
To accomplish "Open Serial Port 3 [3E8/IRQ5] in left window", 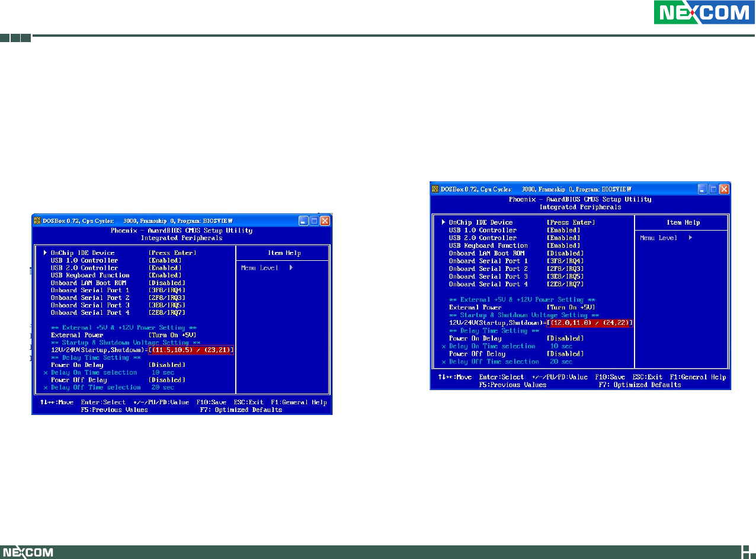I will (166, 305).
